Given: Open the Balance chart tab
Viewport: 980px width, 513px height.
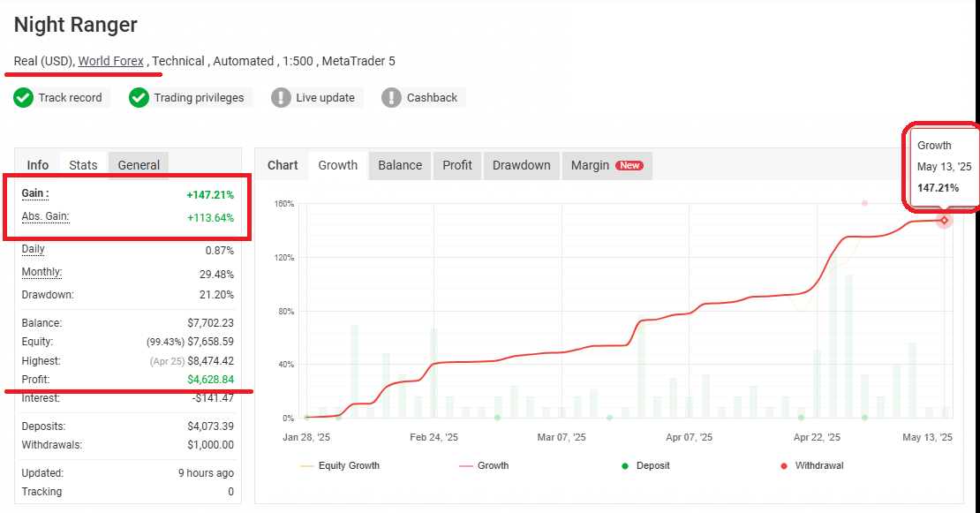Looking at the screenshot, I should click(x=400, y=165).
